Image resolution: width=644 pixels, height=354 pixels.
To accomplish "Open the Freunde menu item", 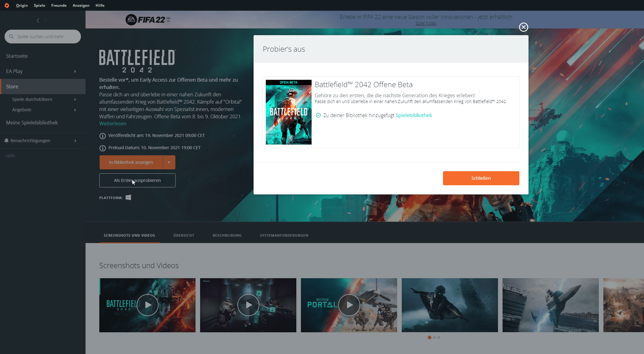I will tap(58, 5).
